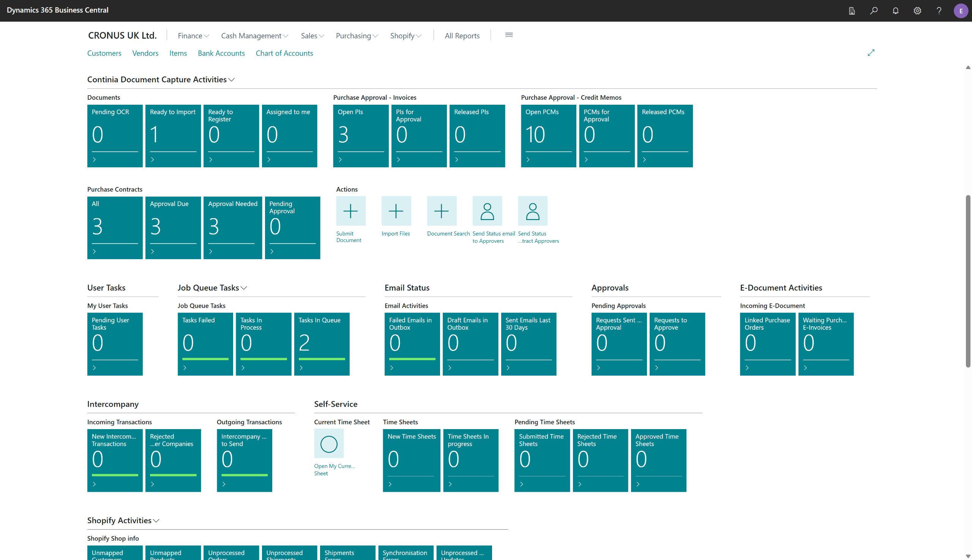Open the notifications bell icon
The width and height of the screenshot is (972, 560).
point(895,10)
